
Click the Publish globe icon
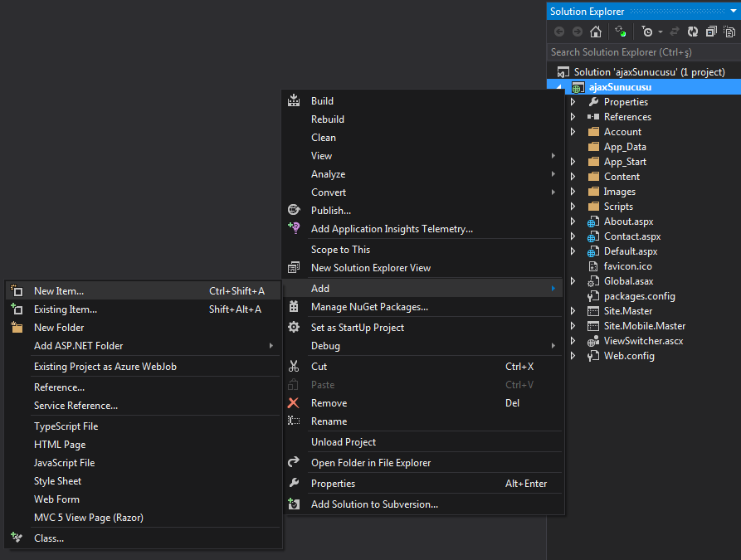[x=294, y=210]
